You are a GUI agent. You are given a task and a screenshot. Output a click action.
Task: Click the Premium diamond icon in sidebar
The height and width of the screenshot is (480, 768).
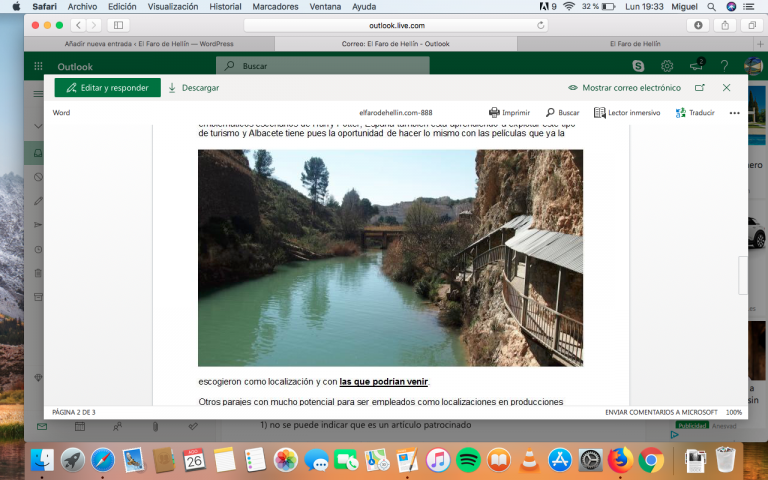coord(38,378)
